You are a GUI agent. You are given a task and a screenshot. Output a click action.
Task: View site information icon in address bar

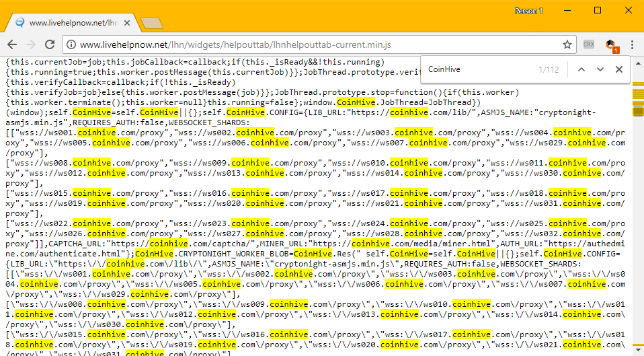[71, 44]
